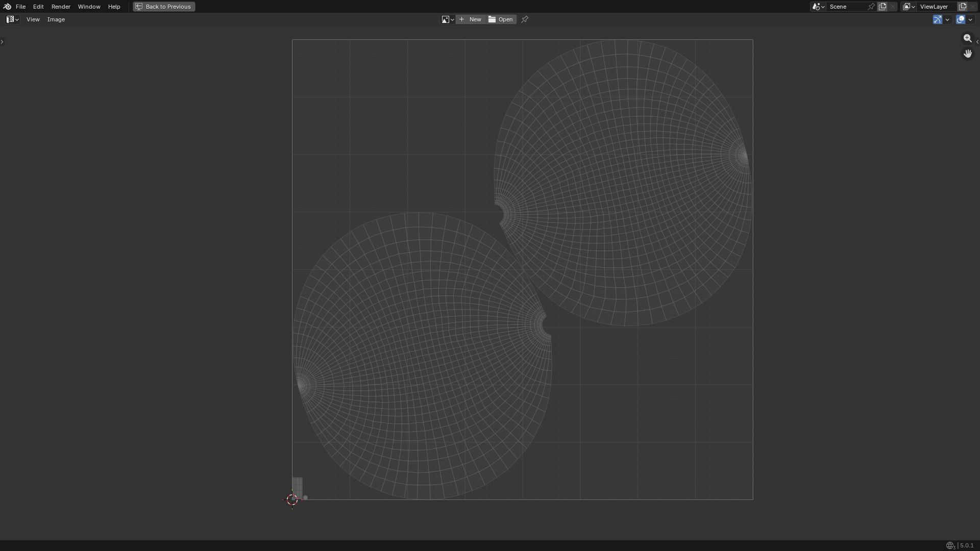The width and height of the screenshot is (980, 551).
Task: Click the pan hand gizmo
Action: [967, 54]
